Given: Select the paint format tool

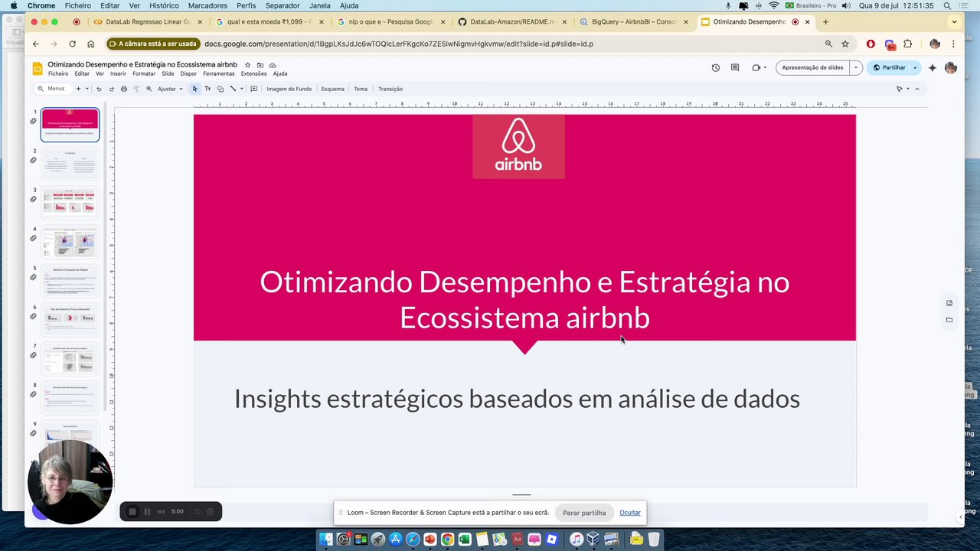Looking at the screenshot, I should 136,89.
